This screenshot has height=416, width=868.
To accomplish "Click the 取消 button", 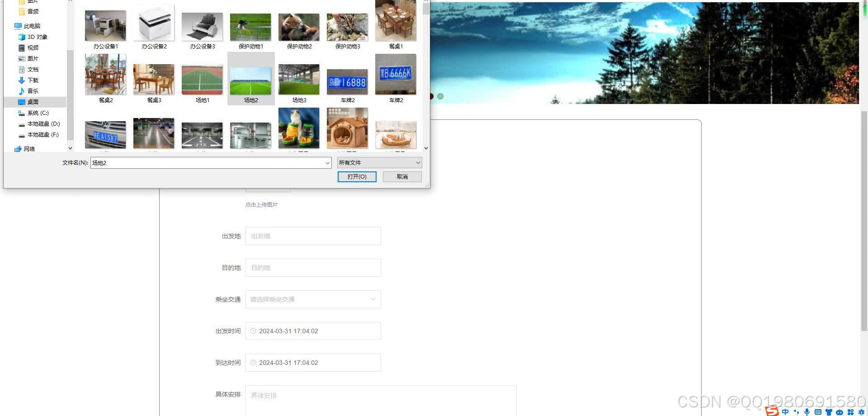I will (402, 177).
